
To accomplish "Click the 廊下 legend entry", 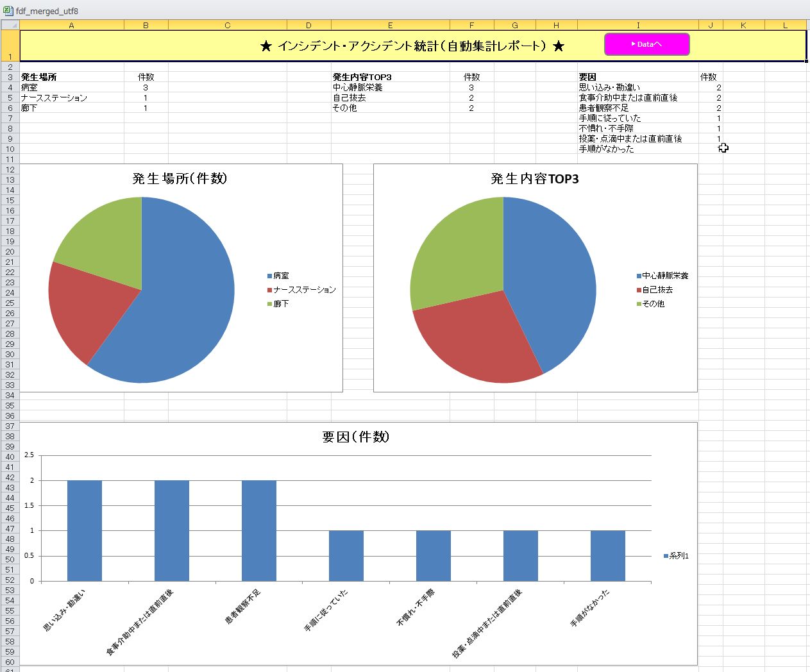I will (281, 304).
